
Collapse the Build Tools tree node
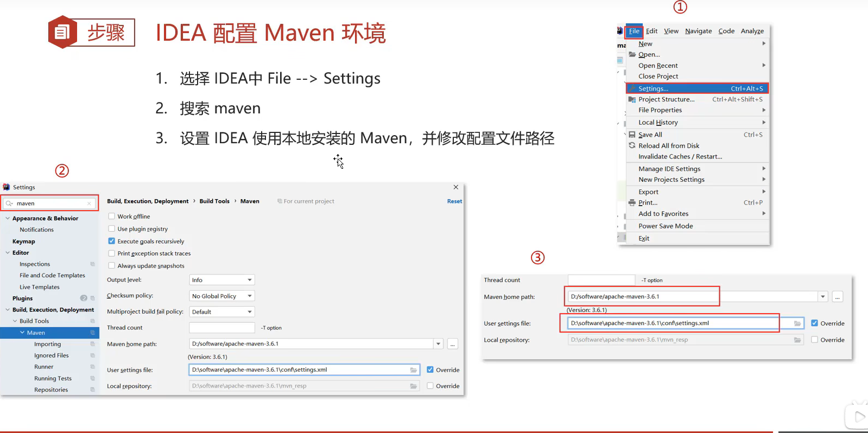click(x=15, y=321)
